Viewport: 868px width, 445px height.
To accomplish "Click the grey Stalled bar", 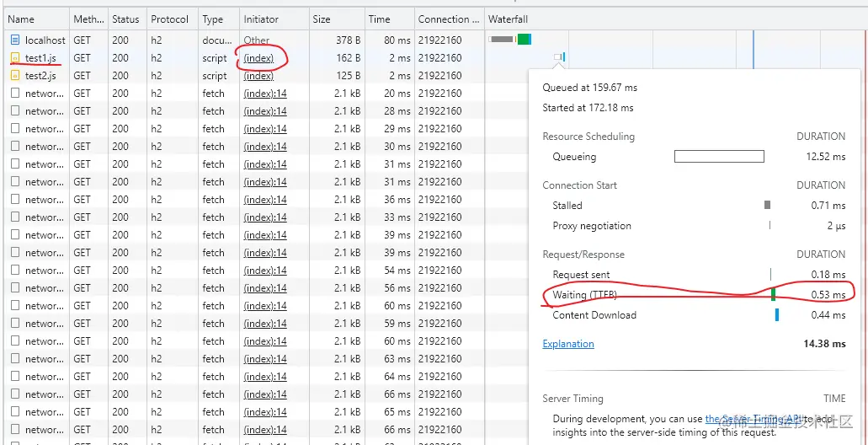I will 767,205.
